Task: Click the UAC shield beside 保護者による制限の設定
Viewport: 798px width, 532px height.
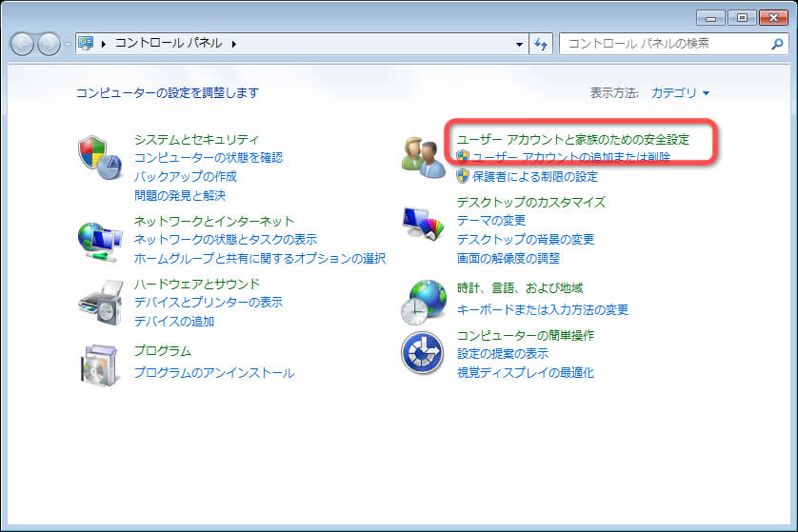Action: [462, 176]
